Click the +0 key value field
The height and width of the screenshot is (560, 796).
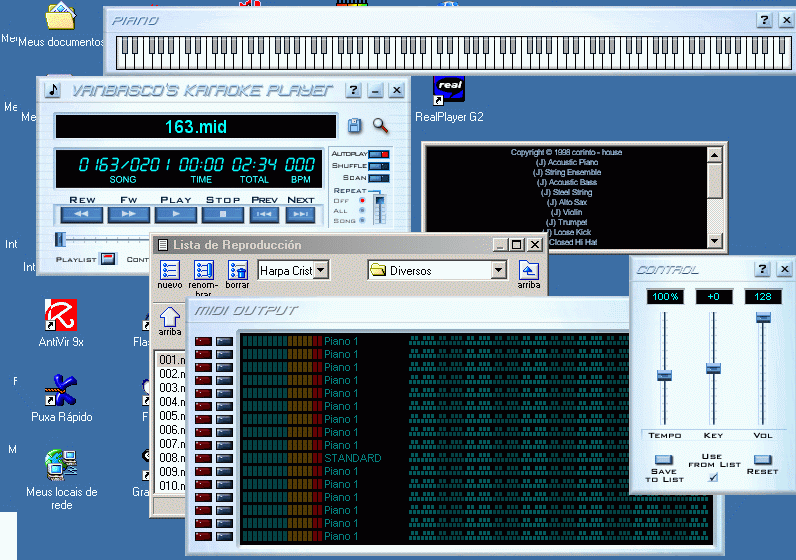[x=714, y=297]
